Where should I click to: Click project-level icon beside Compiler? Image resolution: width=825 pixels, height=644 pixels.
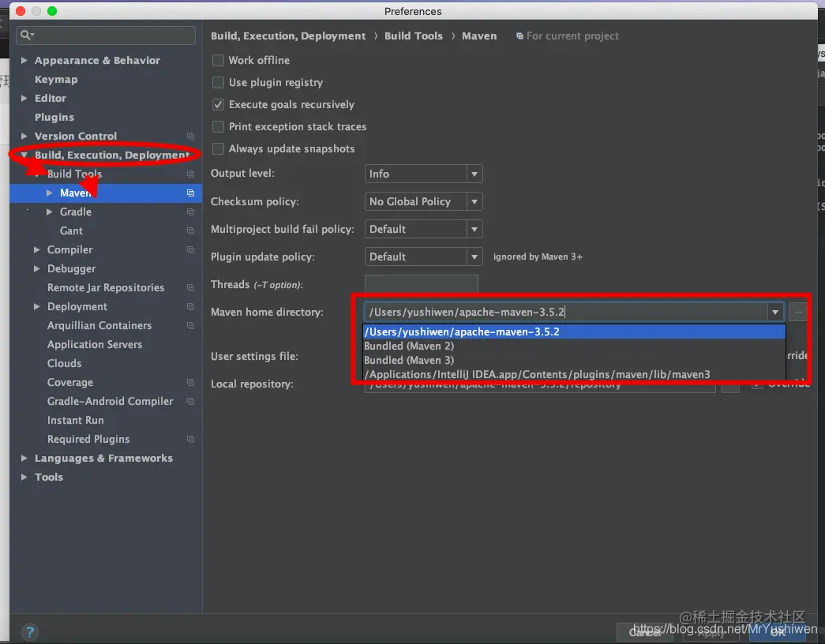tap(190, 250)
